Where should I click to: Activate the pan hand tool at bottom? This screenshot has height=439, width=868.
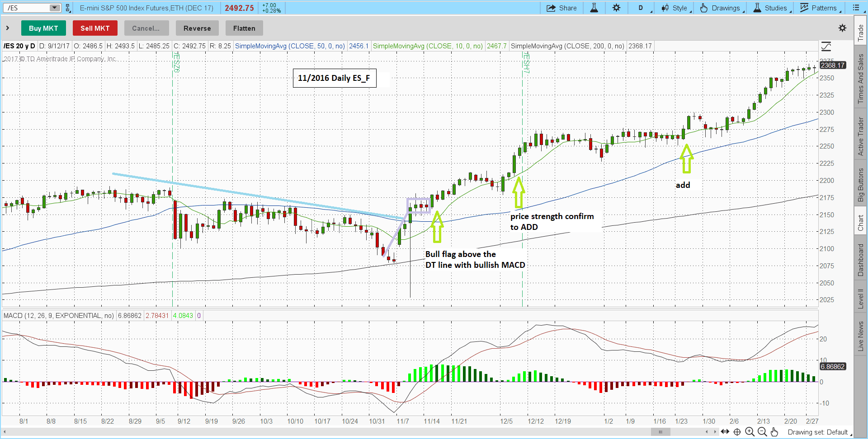[774, 432]
